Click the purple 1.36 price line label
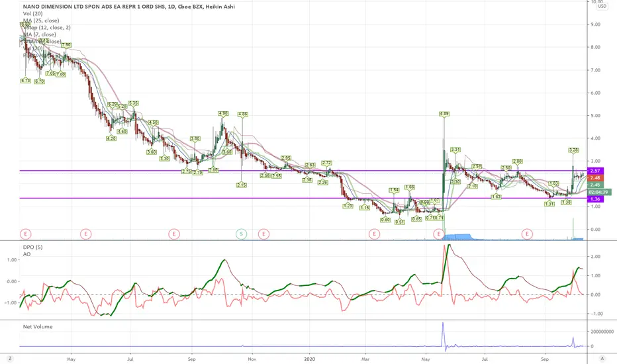The image size is (617, 364). 595,199
